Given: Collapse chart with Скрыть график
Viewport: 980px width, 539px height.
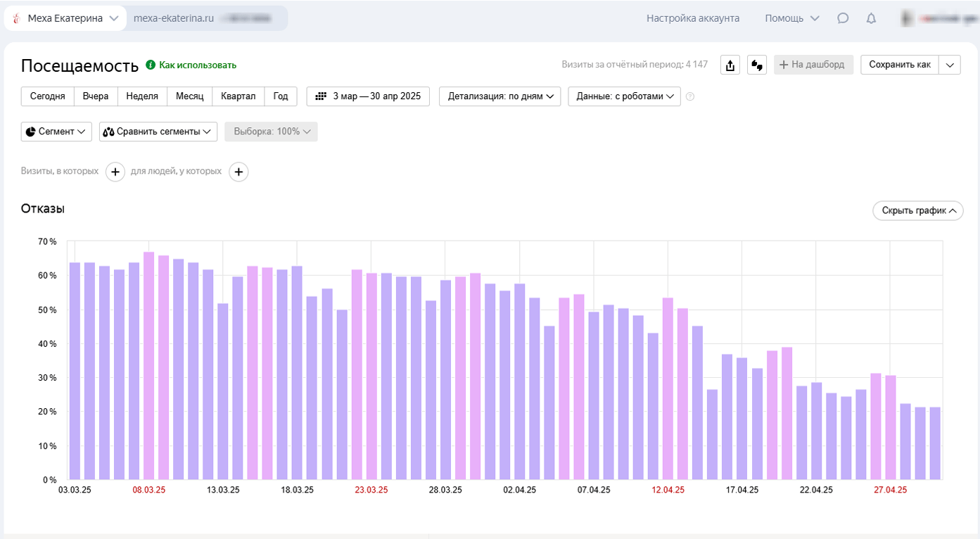Looking at the screenshot, I should [x=917, y=210].
